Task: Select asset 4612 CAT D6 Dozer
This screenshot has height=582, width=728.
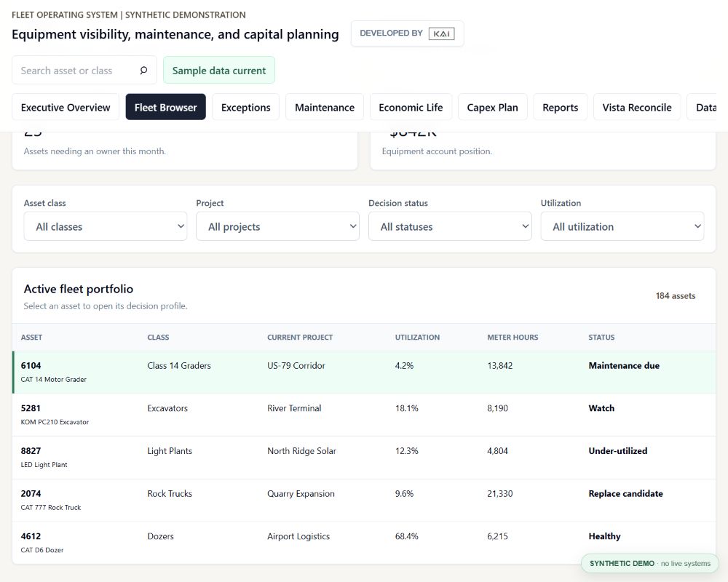Action: click(364, 543)
